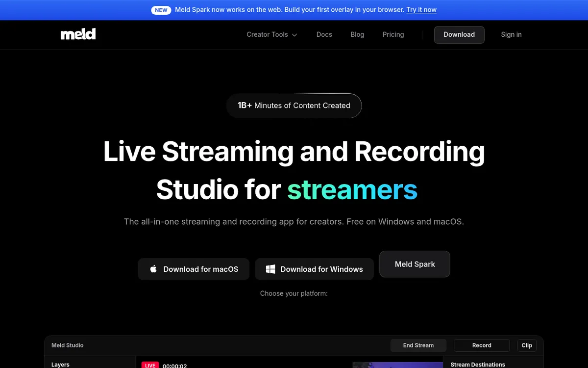The image size is (588, 368).
Task: Click End Stream in Meld Studio preview
Action: click(x=418, y=345)
